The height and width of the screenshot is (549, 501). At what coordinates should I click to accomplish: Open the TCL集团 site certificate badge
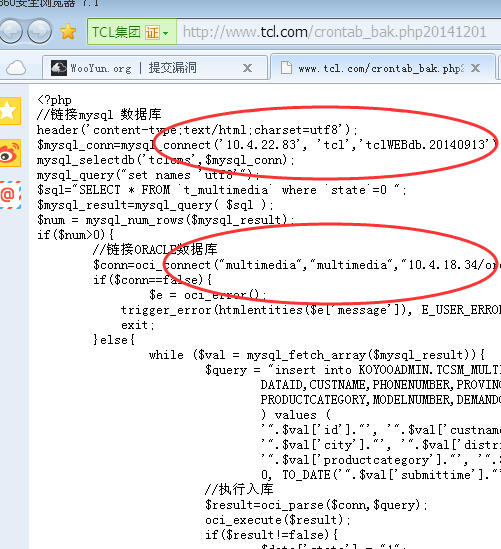click(132, 32)
